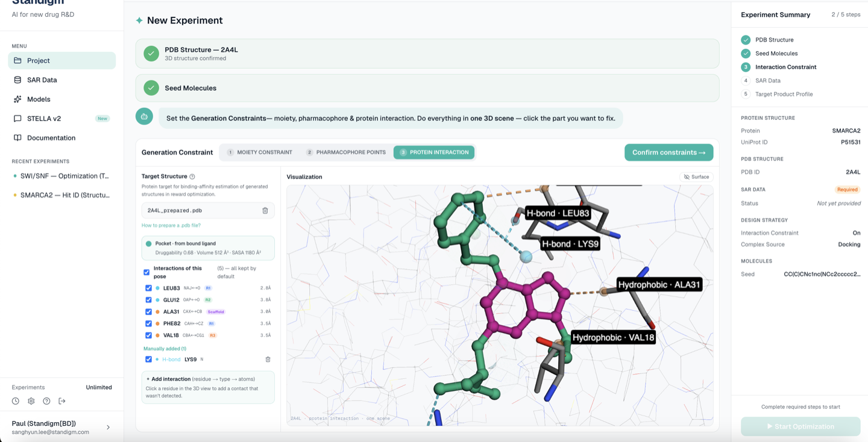Open the Add interaction panel
This screenshot has width=868, height=442.
click(208, 387)
